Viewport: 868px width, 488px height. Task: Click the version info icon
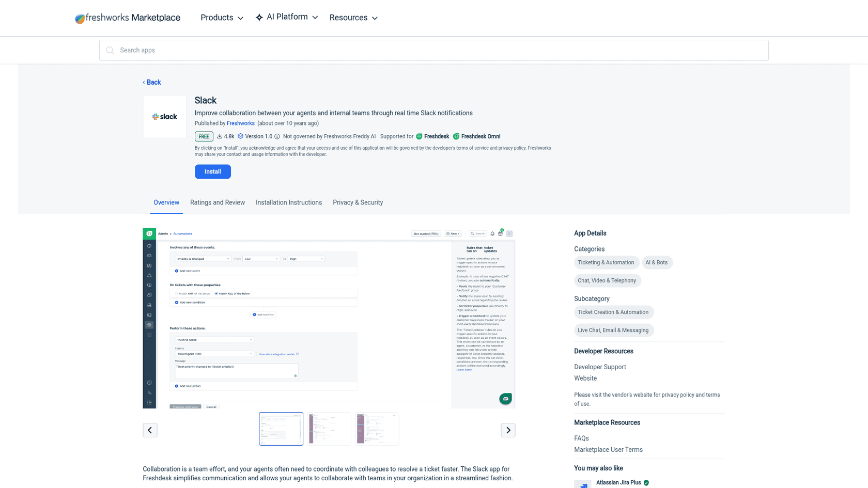(x=277, y=137)
